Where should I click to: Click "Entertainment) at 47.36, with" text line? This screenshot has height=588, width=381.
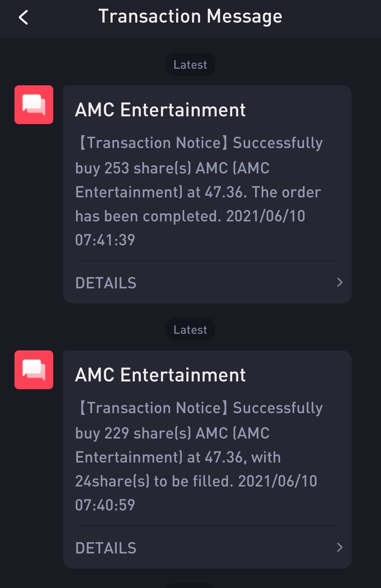[x=178, y=457]
